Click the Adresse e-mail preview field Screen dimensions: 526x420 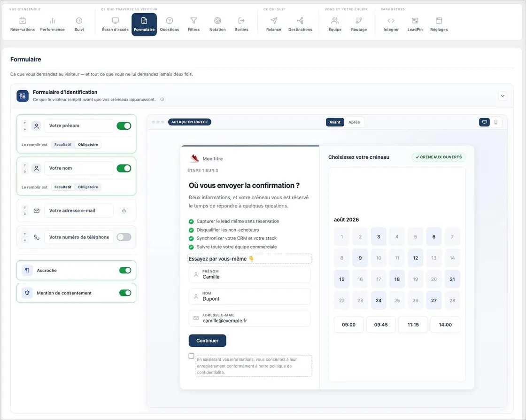249,319
